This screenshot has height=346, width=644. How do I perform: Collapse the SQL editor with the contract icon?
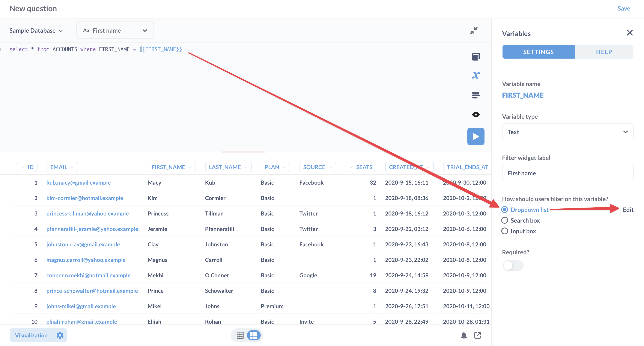pos(474,30)
